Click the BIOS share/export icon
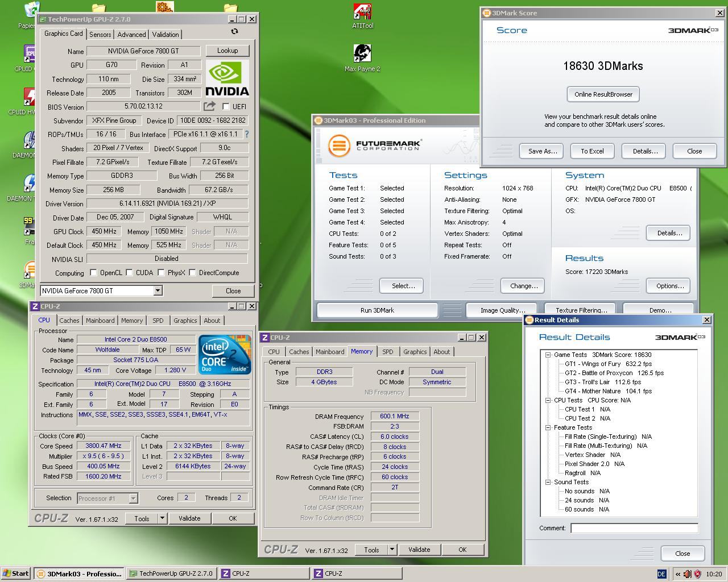Image resolution: width=728 pixels, height=582 pixels. click(x=209, y=106)
